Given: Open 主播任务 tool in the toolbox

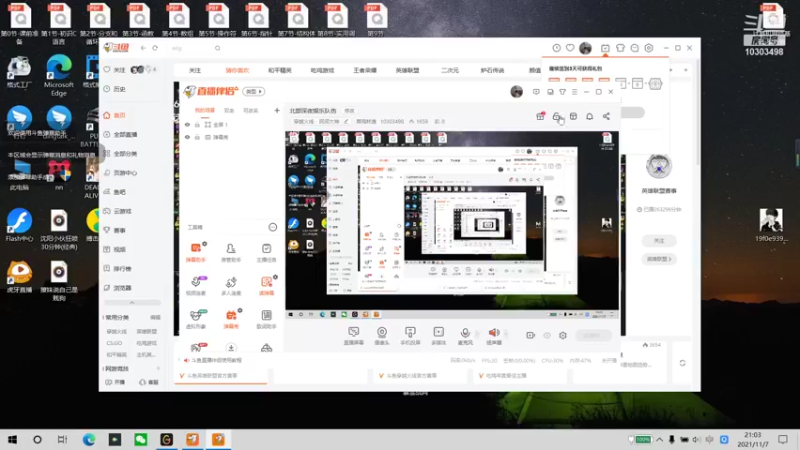Looking at the screenshot, I should pos(266,252).
